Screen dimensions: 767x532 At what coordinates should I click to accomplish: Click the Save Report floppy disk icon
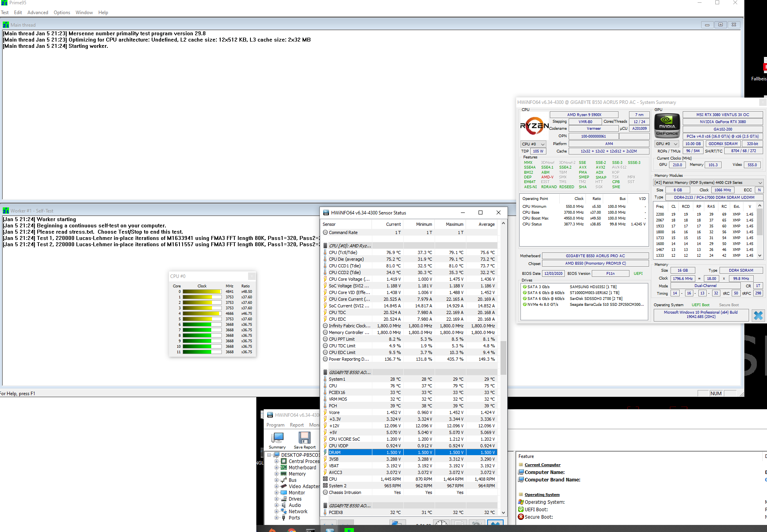click(x=305, y=438)
